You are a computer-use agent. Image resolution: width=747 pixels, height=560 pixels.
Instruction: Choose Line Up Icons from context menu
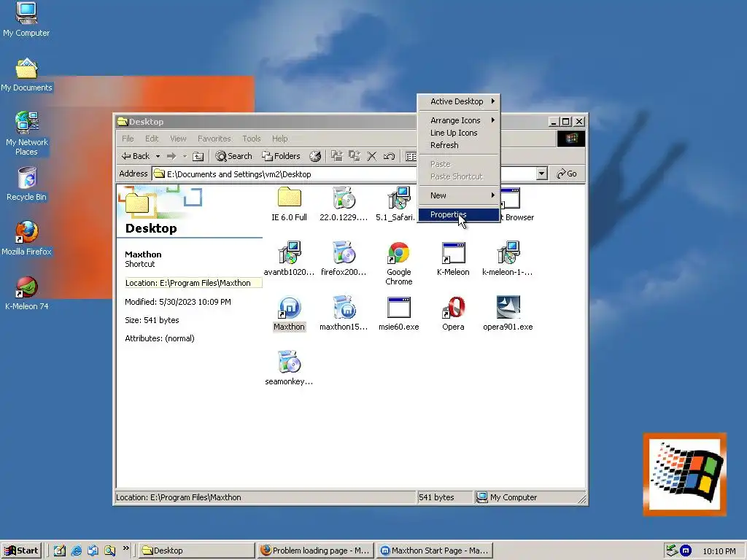point(459,133)
